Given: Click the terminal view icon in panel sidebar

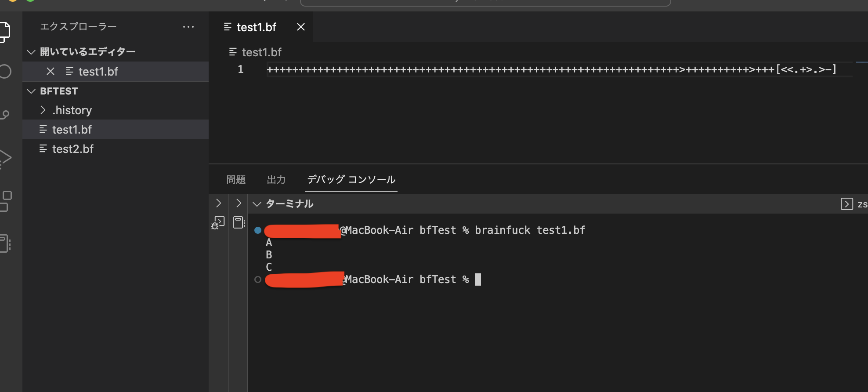Looking at the screenshot, I should tap(239, 222).
